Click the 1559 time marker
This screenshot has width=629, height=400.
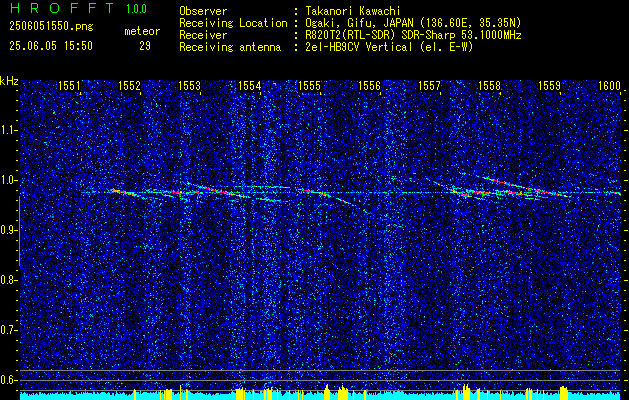click(x=549, y=85)
